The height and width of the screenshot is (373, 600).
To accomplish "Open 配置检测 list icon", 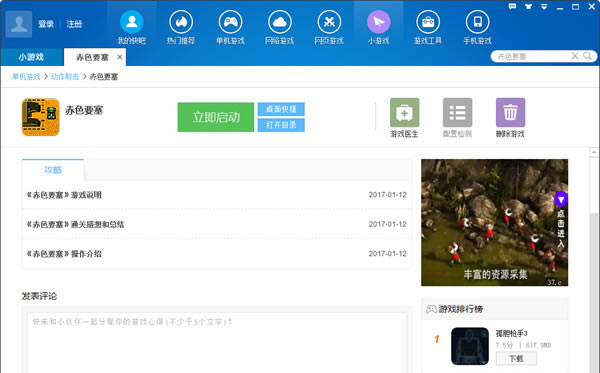I will pyautogui.click(x=457, y=112).
